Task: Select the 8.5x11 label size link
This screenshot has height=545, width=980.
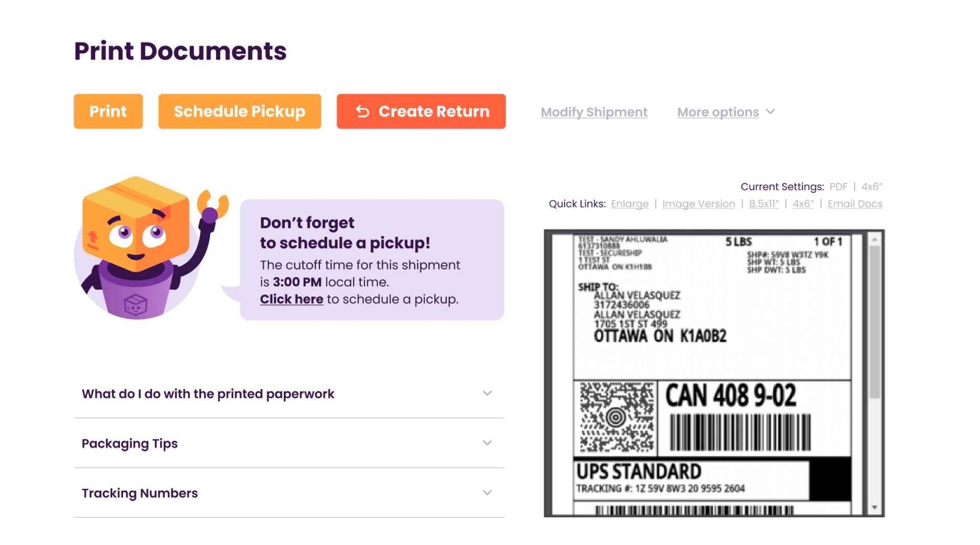Action: pyautogui.click(x=764, y=203)
